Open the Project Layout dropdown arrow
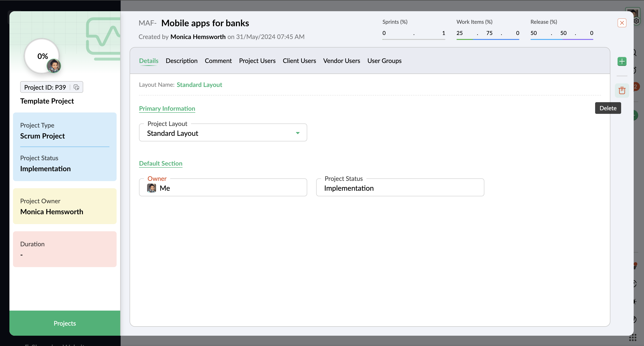This screenshot has width=644, height=346. [x=298, y=133]
